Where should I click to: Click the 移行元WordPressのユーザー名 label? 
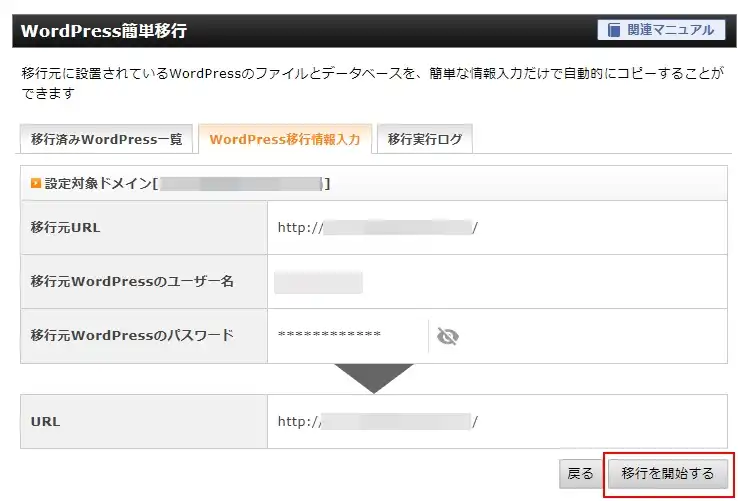pos(132,282)
